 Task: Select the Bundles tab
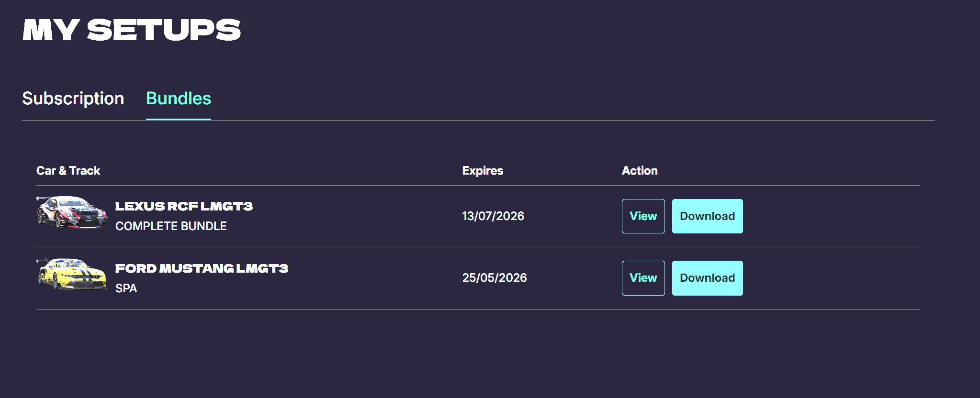point(179,99)
